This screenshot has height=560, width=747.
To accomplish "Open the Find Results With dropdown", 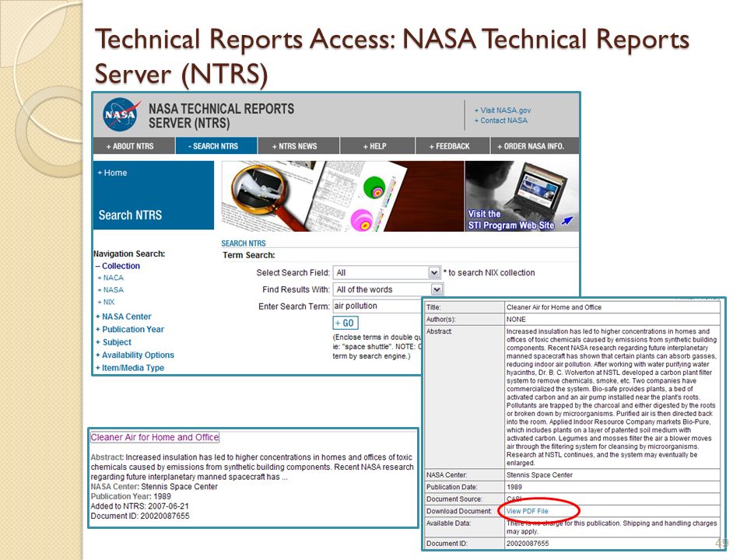I will pyautogui.click(x=388, y=289).
